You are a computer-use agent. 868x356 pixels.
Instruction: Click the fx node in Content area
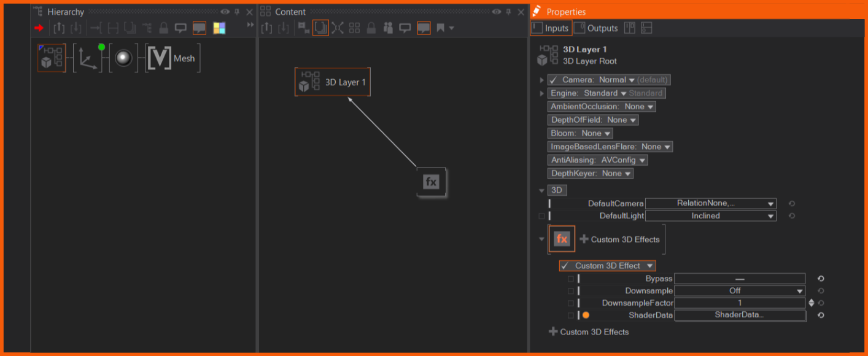click(x=431, y=182)
